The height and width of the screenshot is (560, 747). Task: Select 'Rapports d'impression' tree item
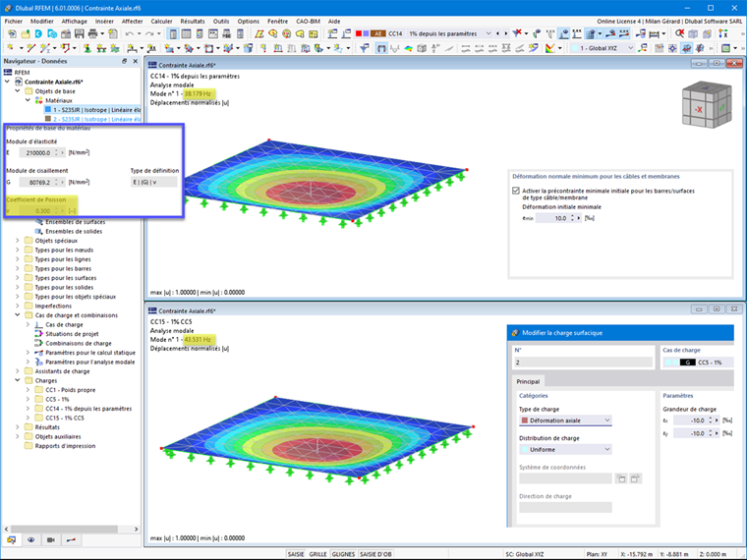click(65, 446)
